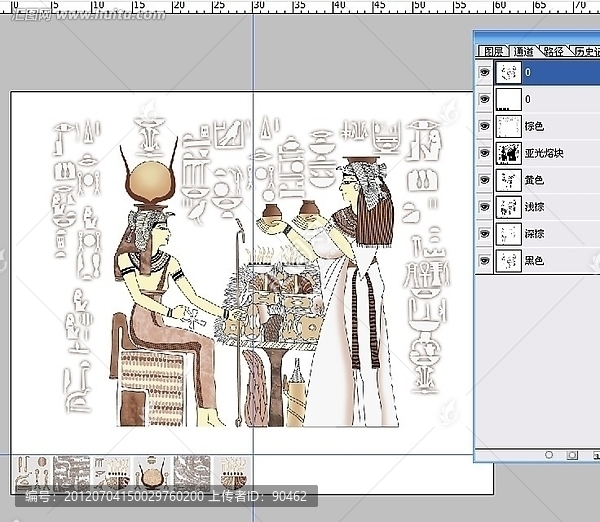Click the nearly blank thumbnail of the second 0 channel
The image size is (600, 522).
point(509,100)
